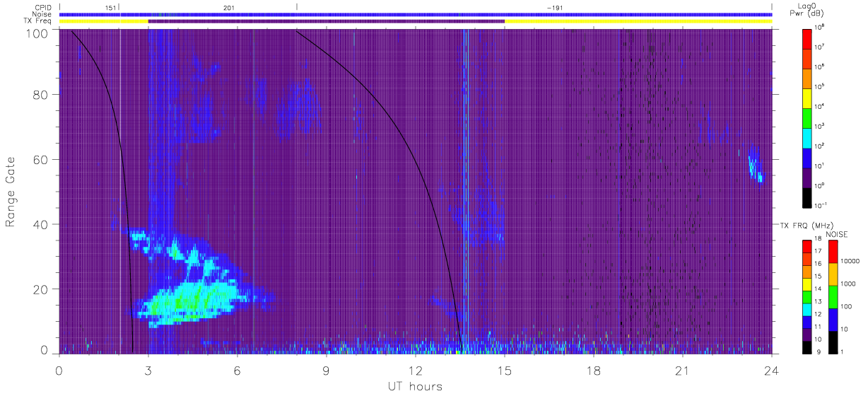
Task: Pick the yellow 14-15 MHz TX FRQ segment
Action: pos(807,284)
